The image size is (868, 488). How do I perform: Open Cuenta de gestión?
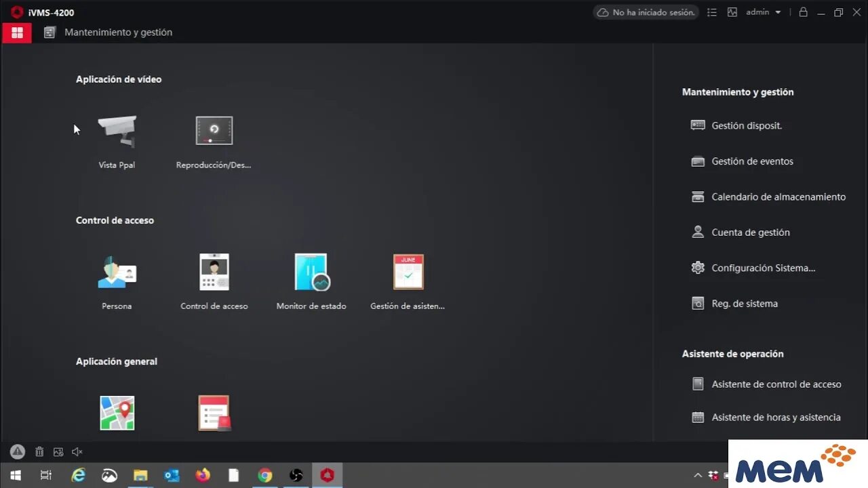741,232
